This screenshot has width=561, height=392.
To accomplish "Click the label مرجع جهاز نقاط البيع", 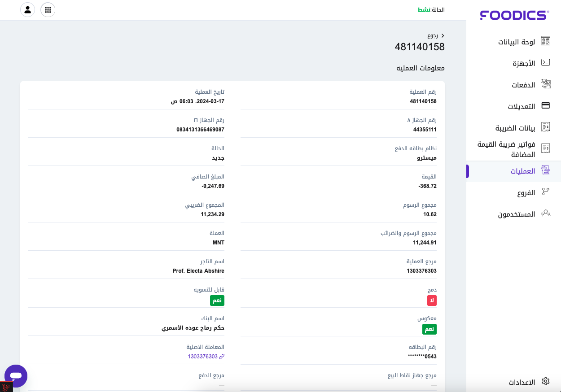I will 412,375.
